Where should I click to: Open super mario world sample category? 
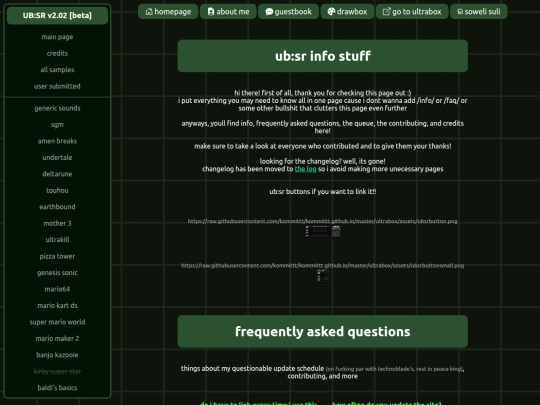click(57, 322)
